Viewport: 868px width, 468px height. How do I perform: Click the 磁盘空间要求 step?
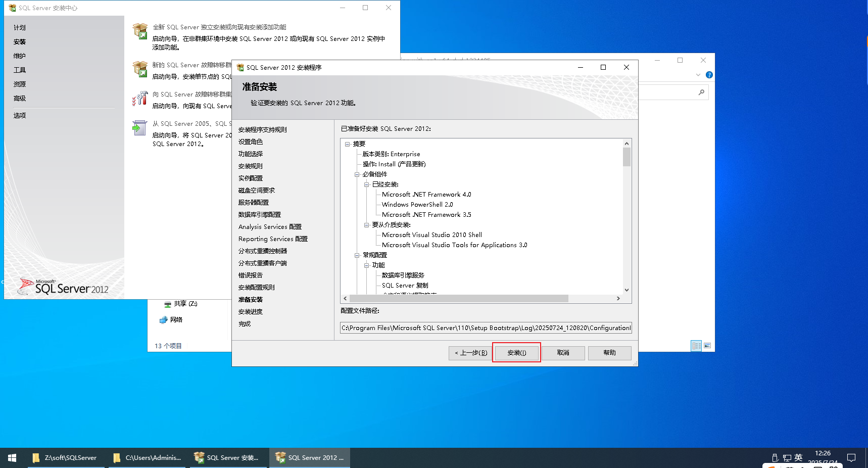[x=257, y=191]
